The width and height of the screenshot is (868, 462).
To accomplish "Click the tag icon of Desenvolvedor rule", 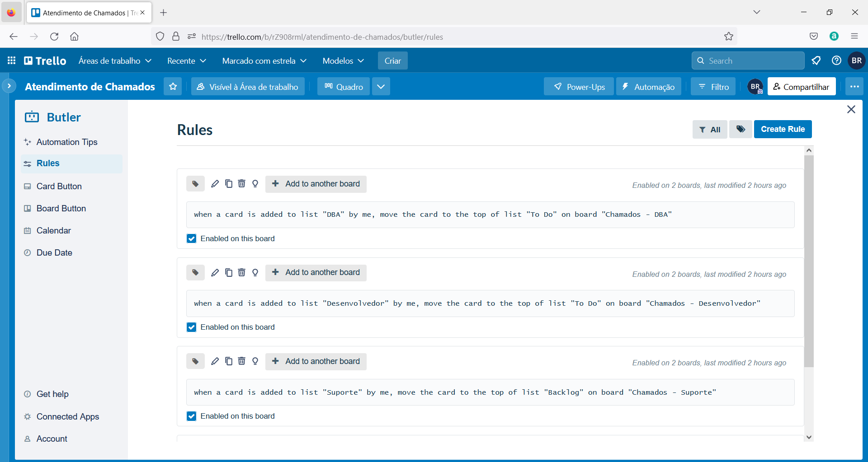I will (195, 272).
